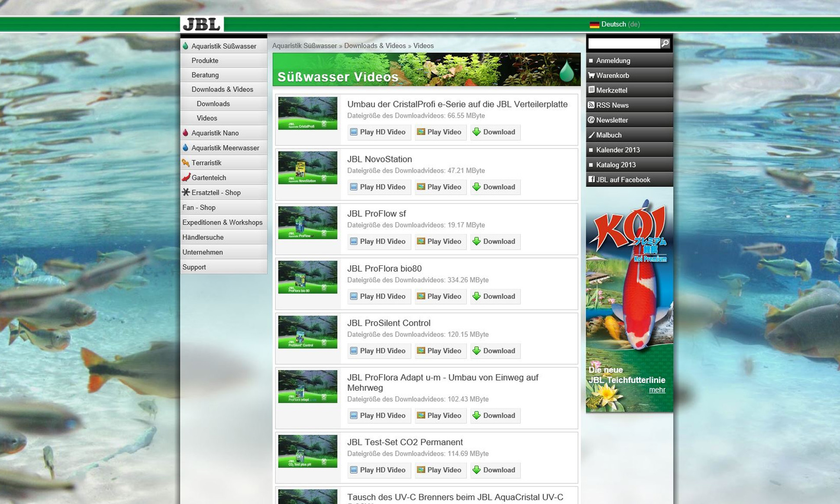Play HD Video for CristalProfi e-Serie Umbau
The width and height of the screenshot is (840, 504).
click(x=379, y=132)
